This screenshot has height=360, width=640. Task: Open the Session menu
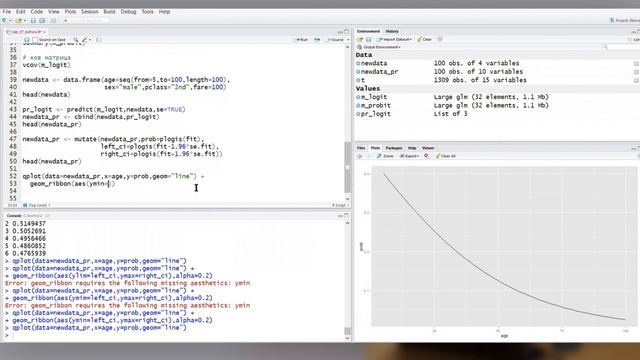coord(90,12)
